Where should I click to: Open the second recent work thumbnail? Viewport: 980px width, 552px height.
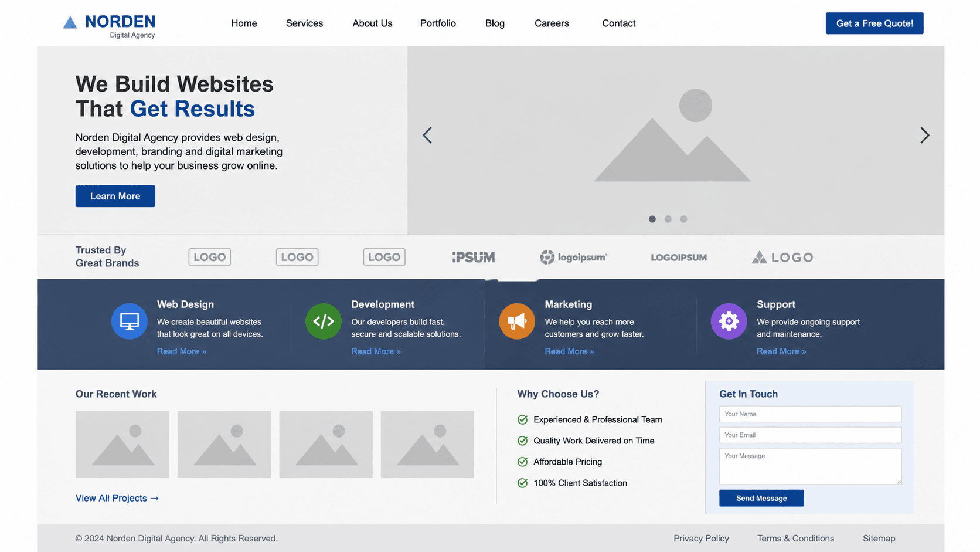tap(224, 445)
